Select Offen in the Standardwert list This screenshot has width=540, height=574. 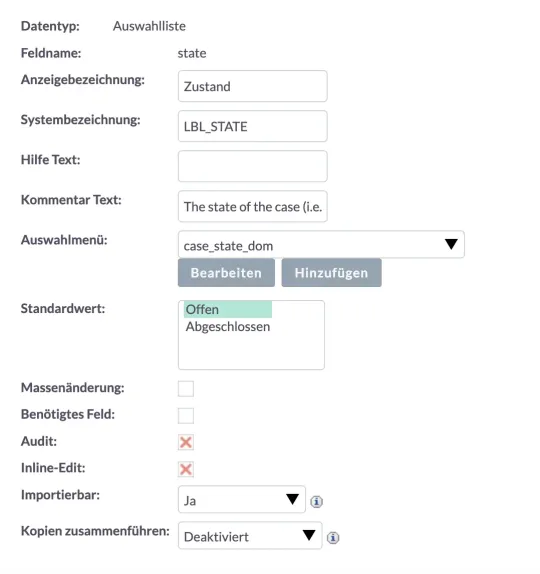(228, 309)
